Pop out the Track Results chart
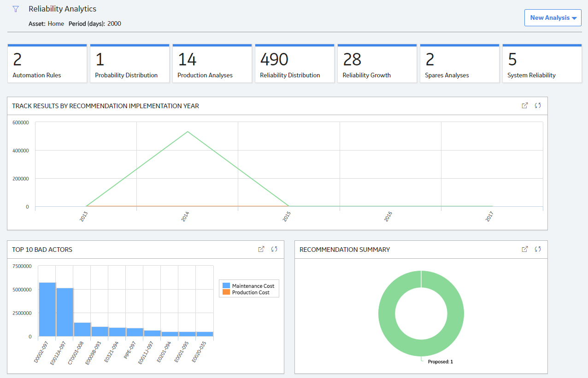 [x=524, y=105]
